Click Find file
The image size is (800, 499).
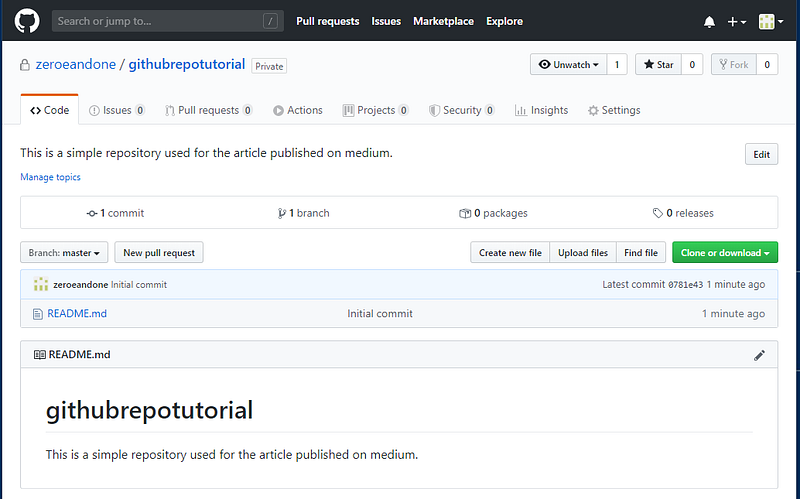pos(641,253)
